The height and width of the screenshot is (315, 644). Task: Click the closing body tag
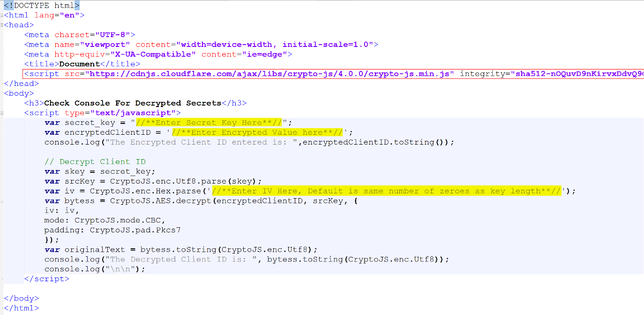tap(22, 298)
